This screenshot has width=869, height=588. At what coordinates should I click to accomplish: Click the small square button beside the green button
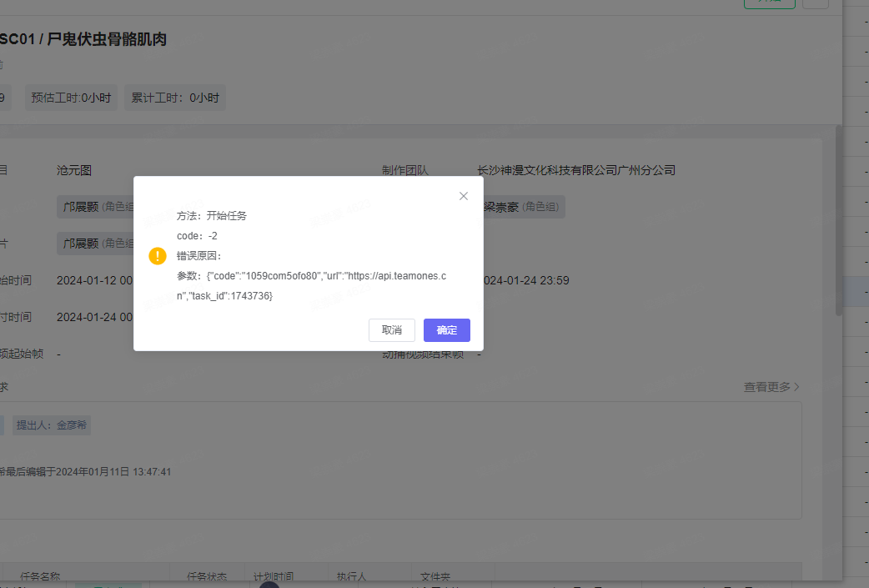point(815,3)
